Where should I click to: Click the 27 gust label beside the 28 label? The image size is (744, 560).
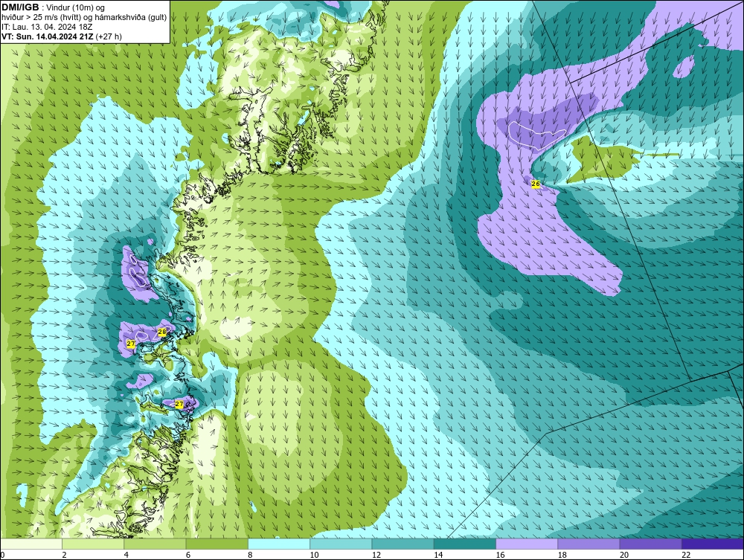[131, 344]
